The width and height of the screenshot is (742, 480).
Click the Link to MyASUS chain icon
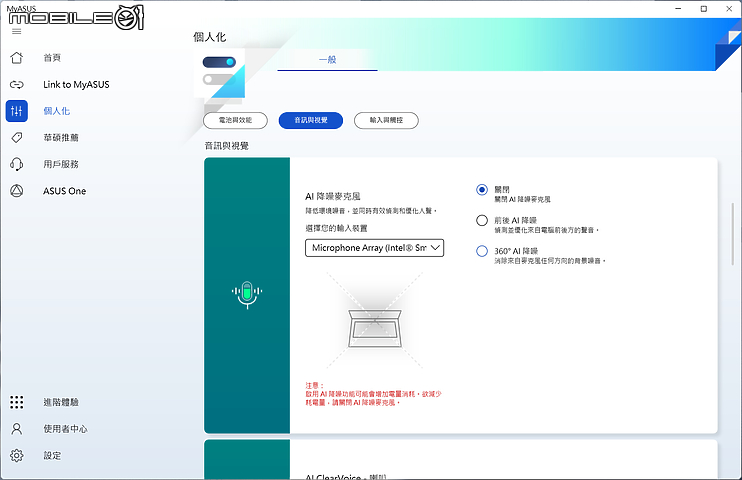pyautogui.click(x=17, y=85)
